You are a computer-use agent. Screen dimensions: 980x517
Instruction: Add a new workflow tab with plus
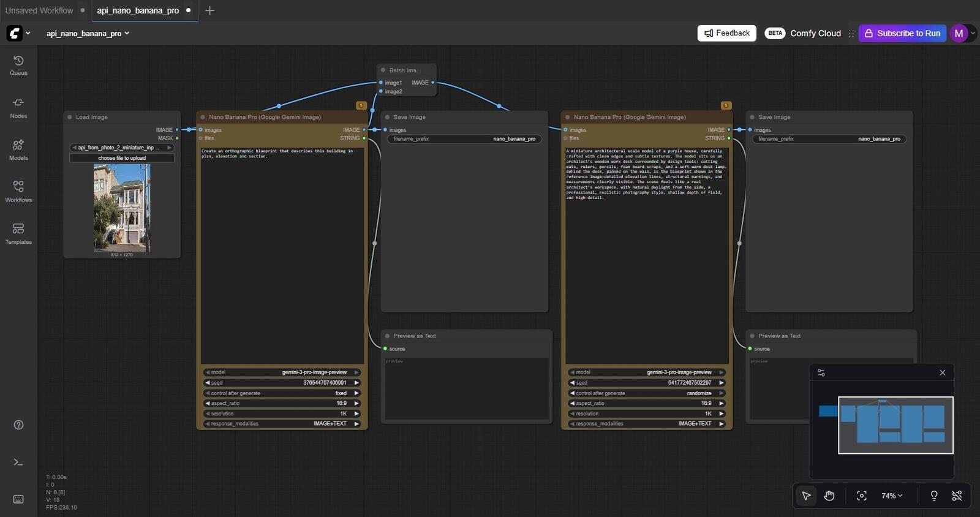209,10
